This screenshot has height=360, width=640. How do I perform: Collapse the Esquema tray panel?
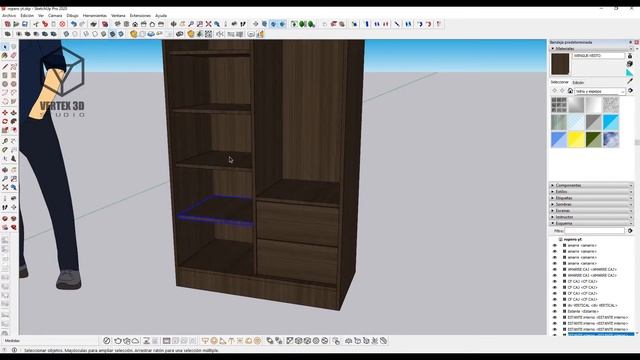point(591,223)
